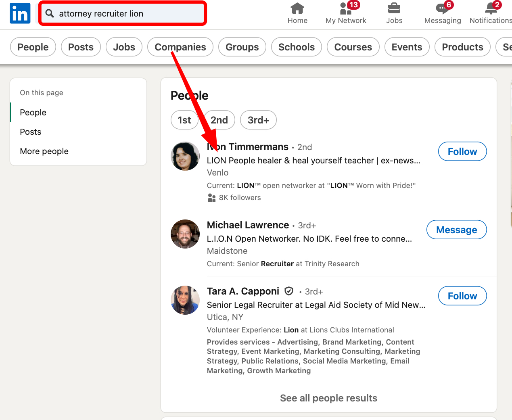Enable the 2nd connections filter
The height and width of the screenshot is (420, 512).
219,120
